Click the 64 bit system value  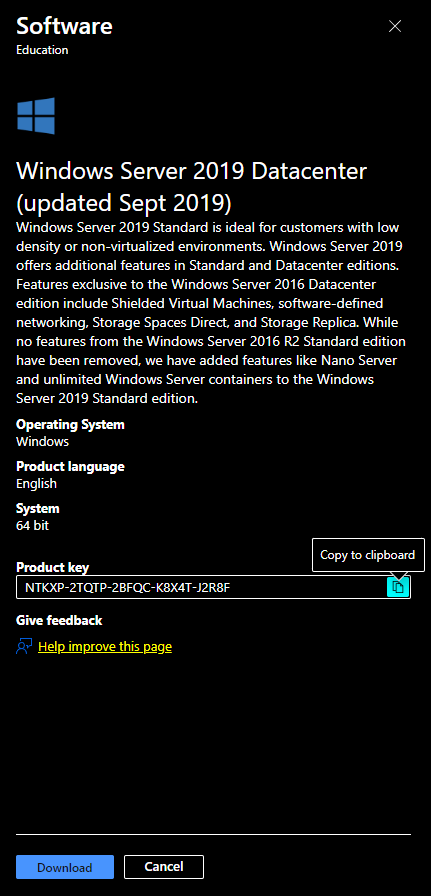[33, 525]
